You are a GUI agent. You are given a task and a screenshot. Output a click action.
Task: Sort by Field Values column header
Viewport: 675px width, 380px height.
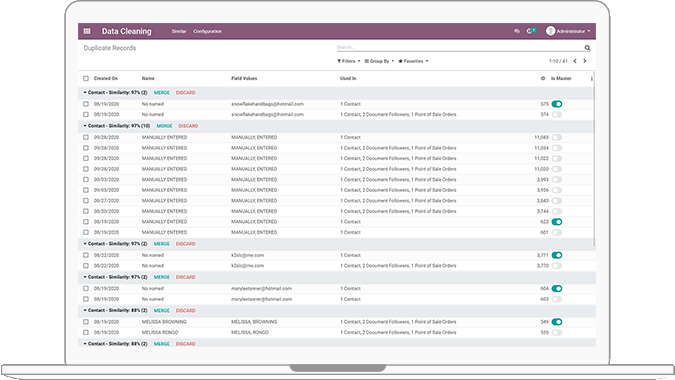click(244, 78)
